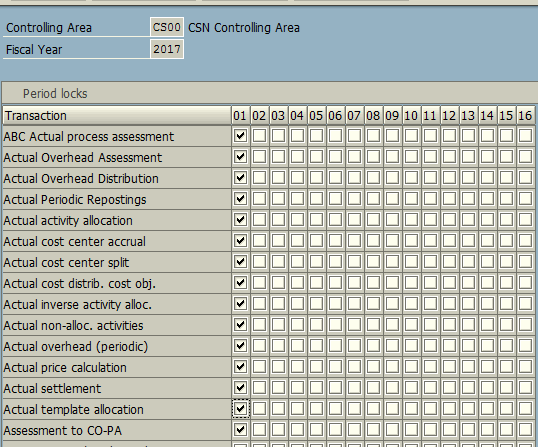Uncheck period 01 for ABC Actual process assessment
This screenshot has width=538, height=447.
[241, 136]
